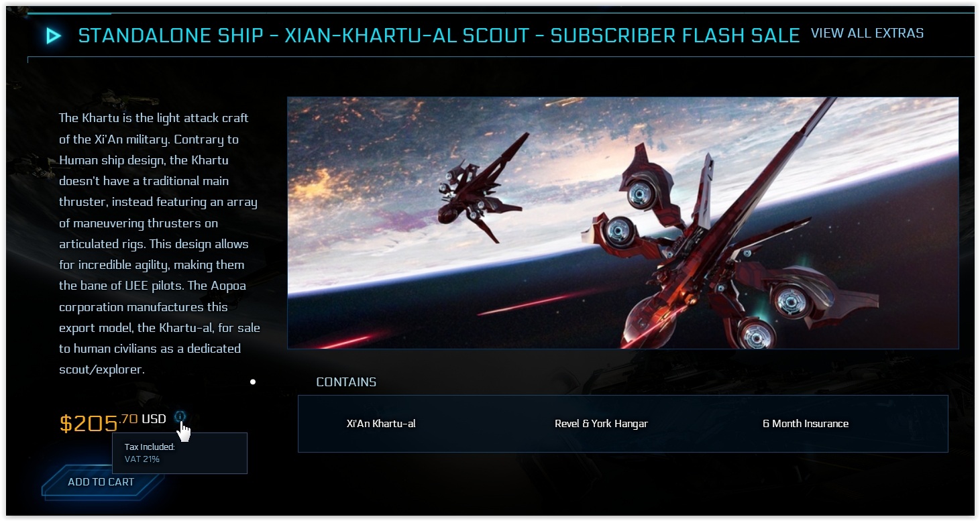
Task: Click the Khartu-al ship promotional image
Action: point(622,223)
